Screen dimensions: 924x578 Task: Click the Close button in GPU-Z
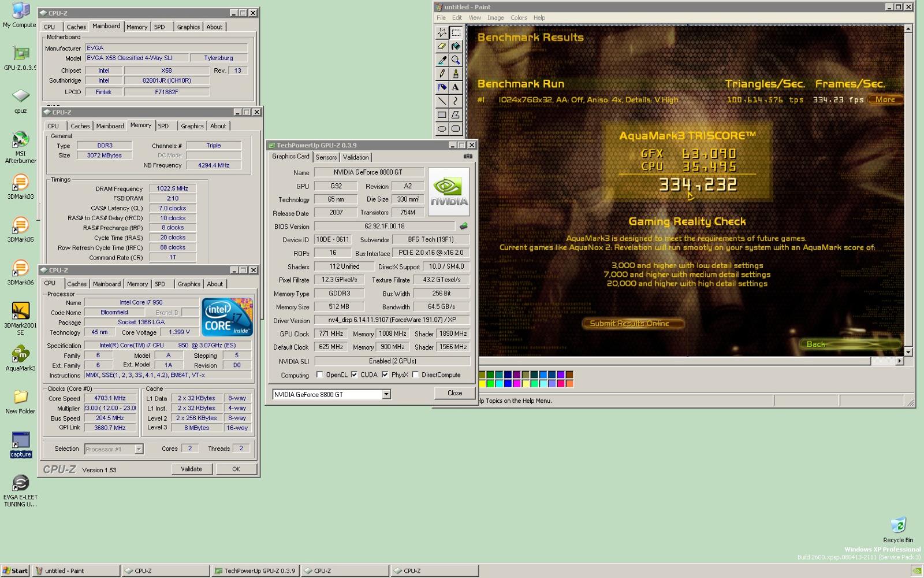click(454, 393)
